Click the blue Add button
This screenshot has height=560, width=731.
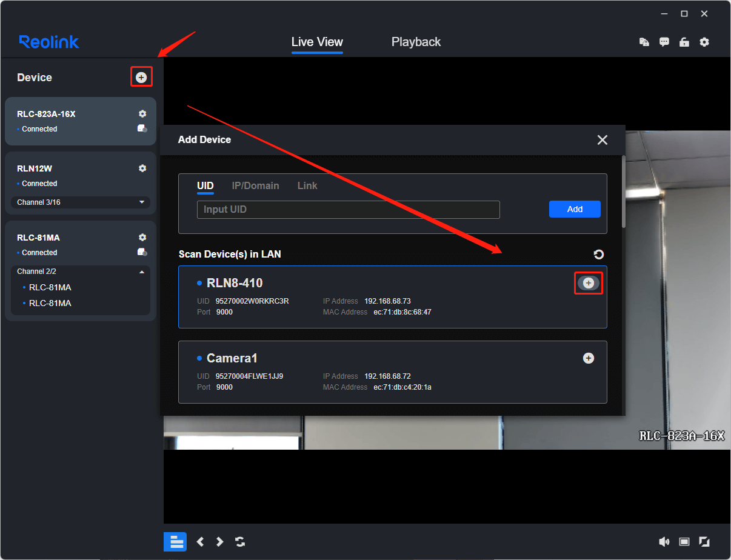point(575,209)
